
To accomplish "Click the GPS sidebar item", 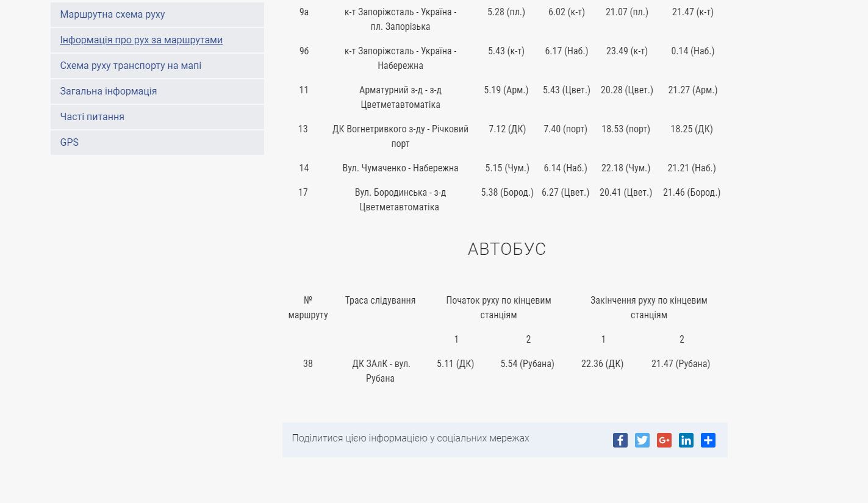I will click(70, 143).
